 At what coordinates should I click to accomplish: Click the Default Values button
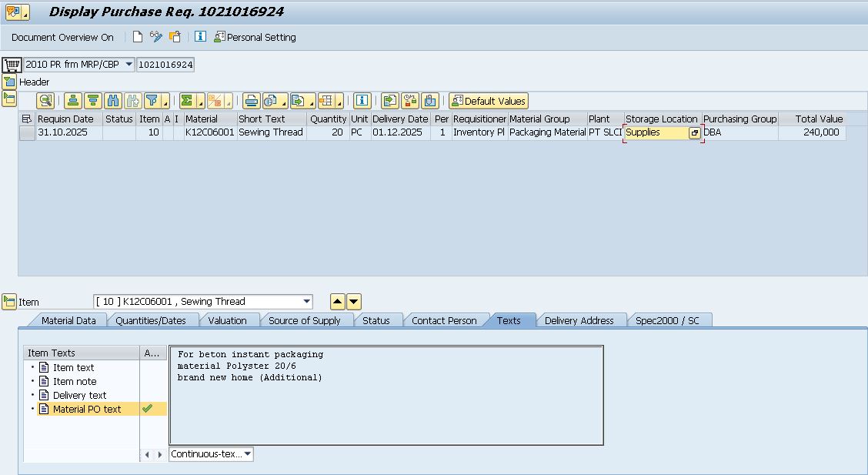click(489, 101)
